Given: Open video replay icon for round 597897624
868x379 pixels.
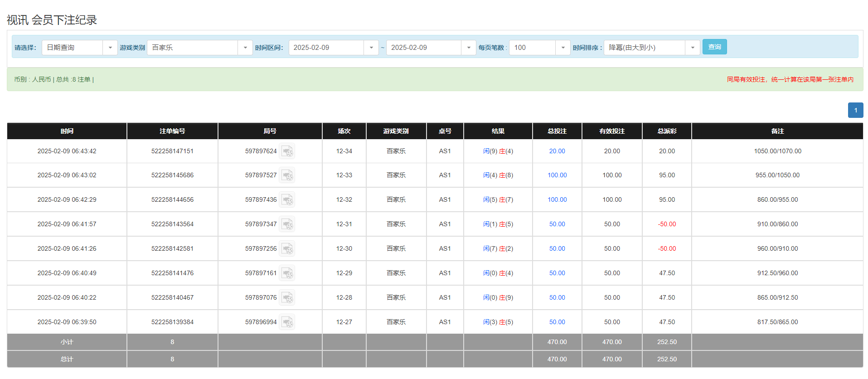Looking at the screenshot, I should click(286, 151).
